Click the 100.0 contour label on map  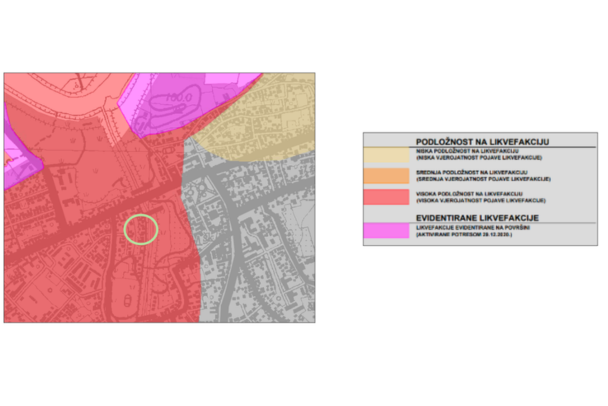click(178, 97)
